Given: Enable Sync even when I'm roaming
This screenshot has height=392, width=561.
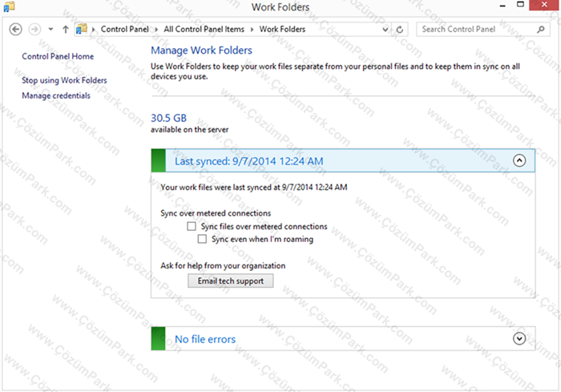Looking at the screenshot, I should pos(202,239).
